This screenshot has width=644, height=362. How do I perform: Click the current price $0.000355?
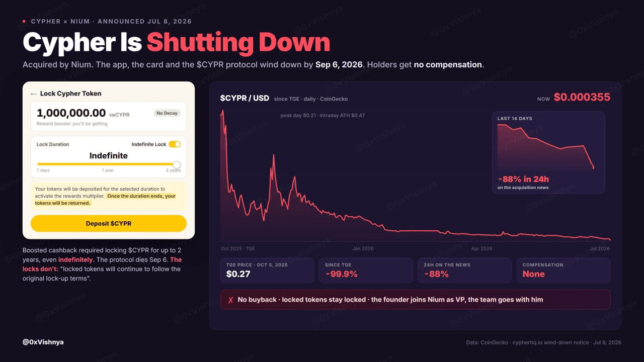pyautogui.click(x=582, y=97)
